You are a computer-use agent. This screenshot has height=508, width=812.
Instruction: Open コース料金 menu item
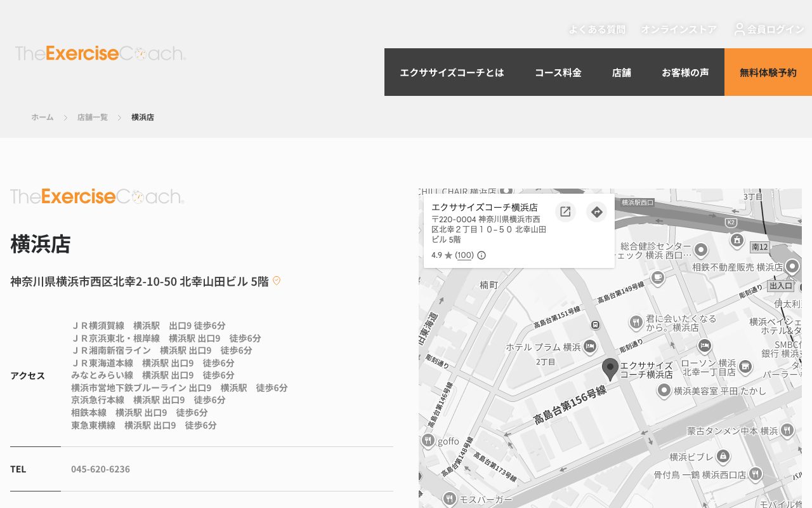tap(558, 72)
